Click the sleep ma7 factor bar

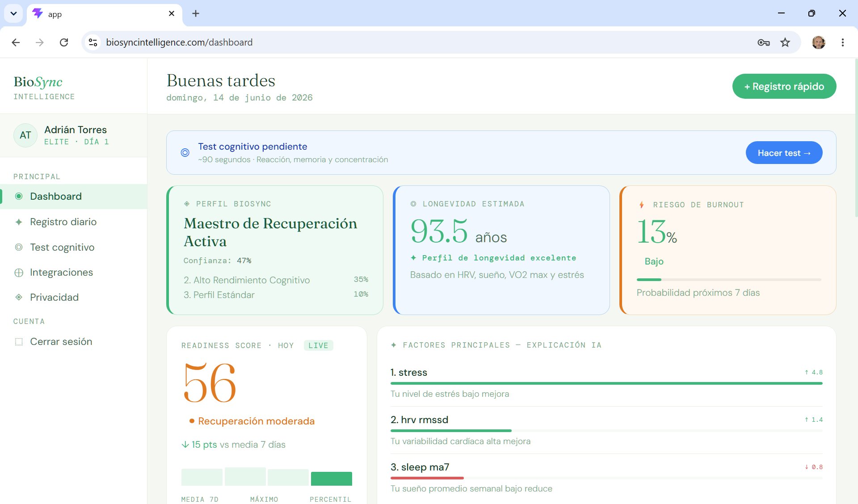[x=606, y=478]
